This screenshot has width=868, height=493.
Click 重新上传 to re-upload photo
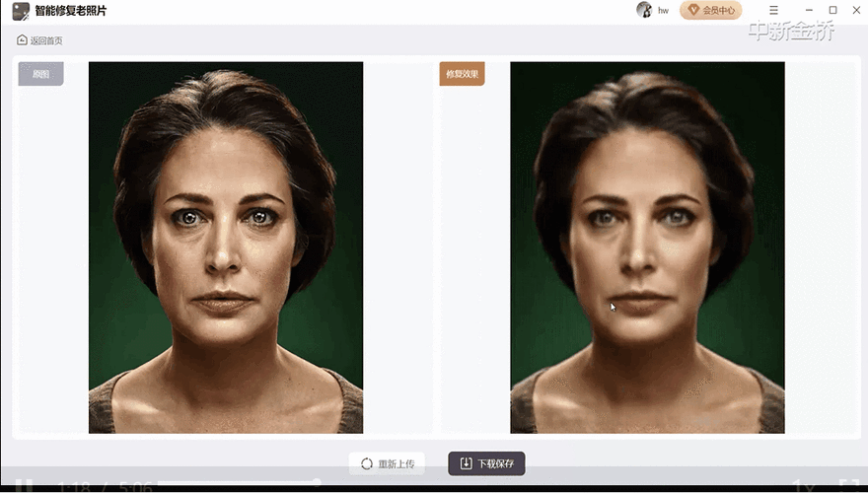point(387,463)
